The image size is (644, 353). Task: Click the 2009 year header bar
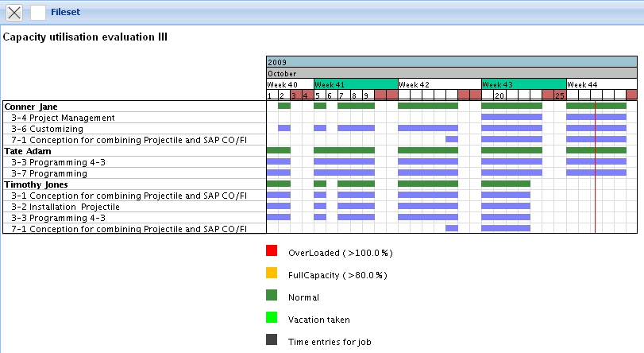pyautogui.click(x=451, y=62)
